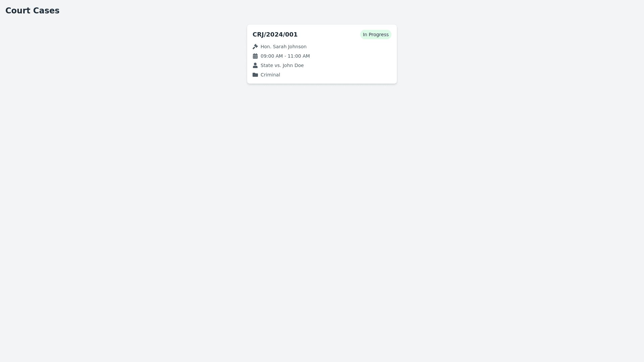Click the calendar icon next to hearing time
This screenshot has height=362, width=644.
pyautogui.click(x=255, y=56)
